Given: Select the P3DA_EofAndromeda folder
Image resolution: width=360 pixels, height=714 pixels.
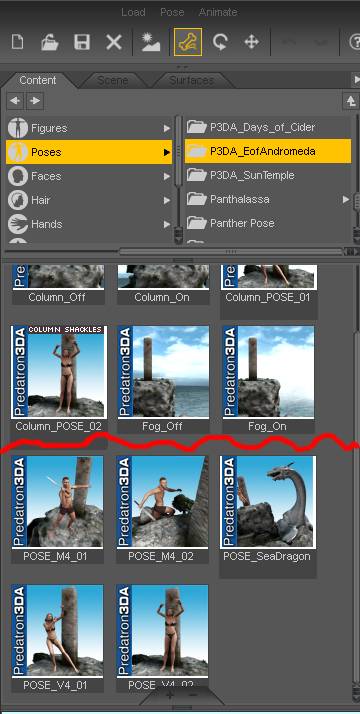Looking at the screenshot, I should 268,151.
